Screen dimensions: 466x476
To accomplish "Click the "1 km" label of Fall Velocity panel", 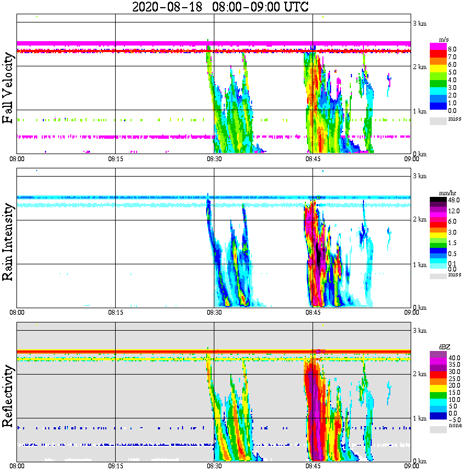I will pos(419,111).
